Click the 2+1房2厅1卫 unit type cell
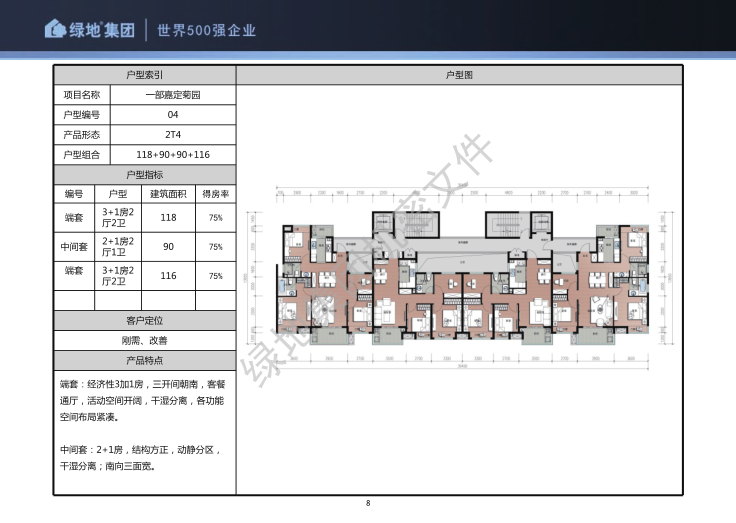The height and width of the screenshot is (523, 736). click(x=117, y=246)
